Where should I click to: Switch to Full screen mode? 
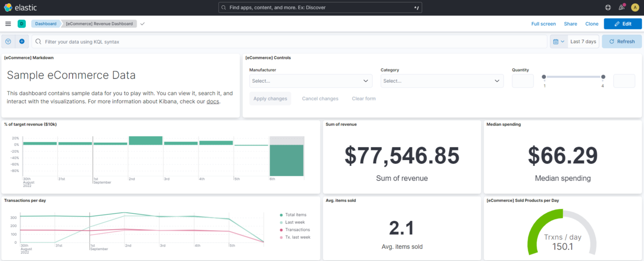[544, 24]
